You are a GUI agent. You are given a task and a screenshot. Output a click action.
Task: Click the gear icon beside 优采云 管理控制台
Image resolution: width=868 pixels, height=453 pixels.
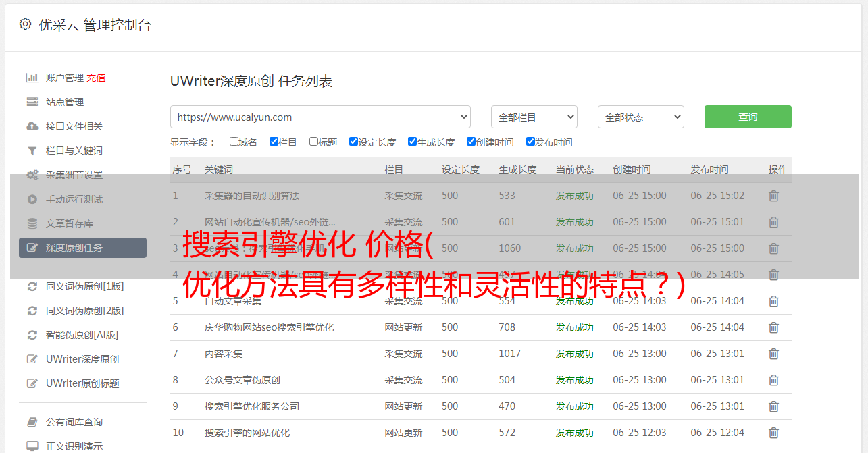(25, 24)
